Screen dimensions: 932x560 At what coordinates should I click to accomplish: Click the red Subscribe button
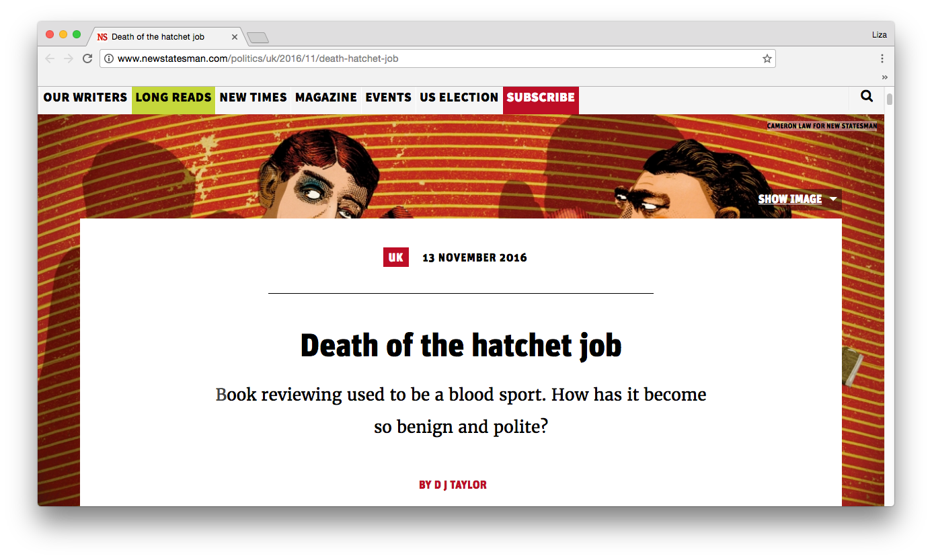(541, 97)
